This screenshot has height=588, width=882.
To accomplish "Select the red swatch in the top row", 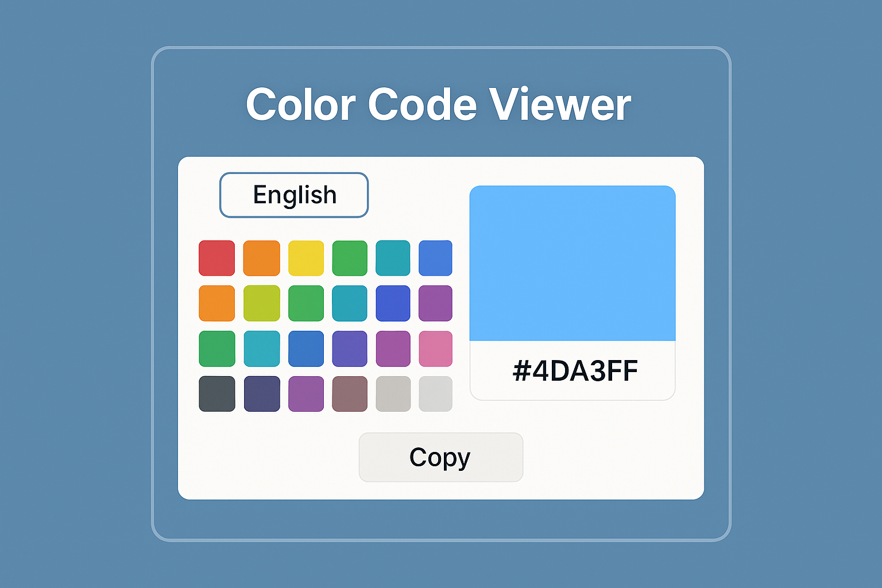I will tap(216, 258).
